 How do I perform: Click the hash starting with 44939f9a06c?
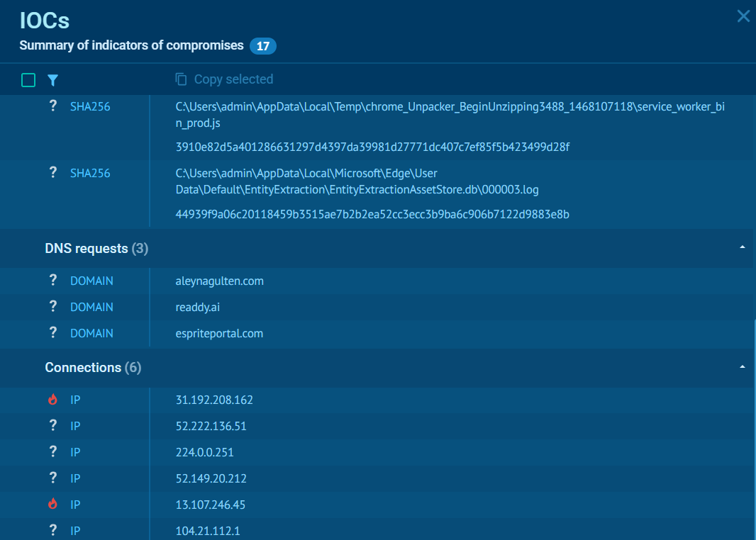coord(372,214)
